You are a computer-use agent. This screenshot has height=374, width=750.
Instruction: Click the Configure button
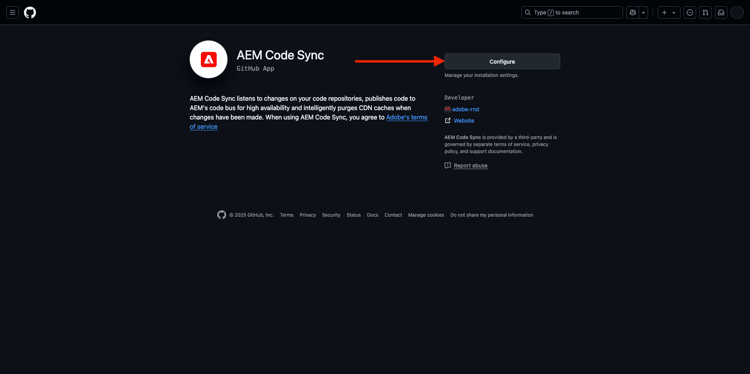click(x=502, y=61)
